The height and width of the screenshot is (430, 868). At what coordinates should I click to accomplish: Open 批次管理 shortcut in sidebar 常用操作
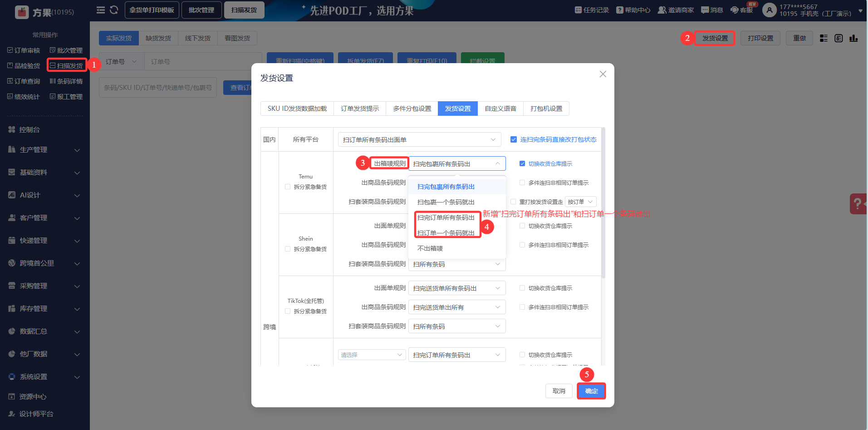point(66,50)
